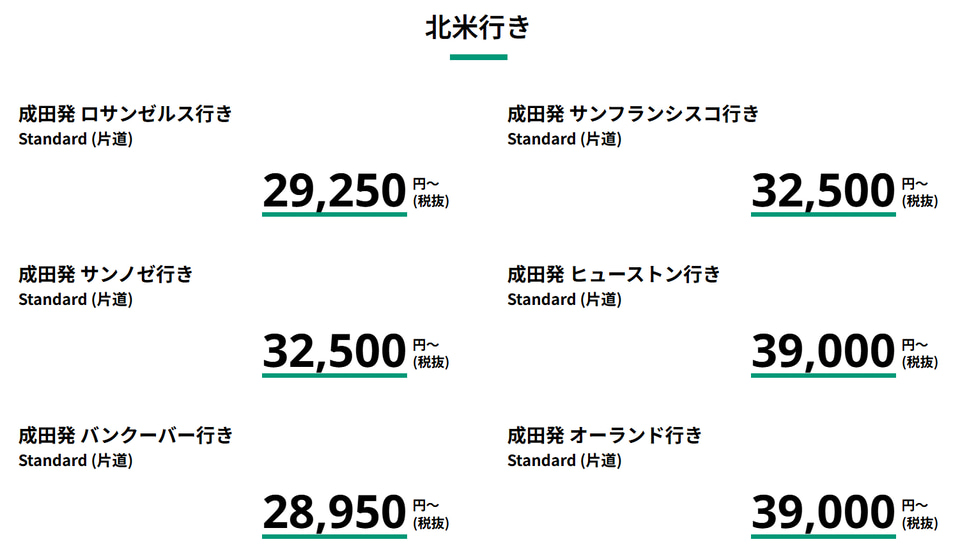This screenshot has height=551, width=960.
Task: Click the 39,000 yen Houston fare
Action: tap(822, 352)
